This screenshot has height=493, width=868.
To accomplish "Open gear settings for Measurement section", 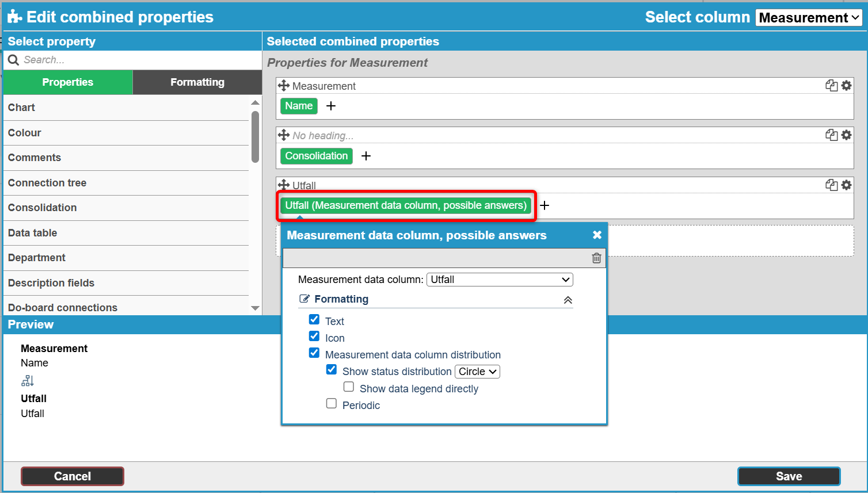I will click(x=846, y=85).
